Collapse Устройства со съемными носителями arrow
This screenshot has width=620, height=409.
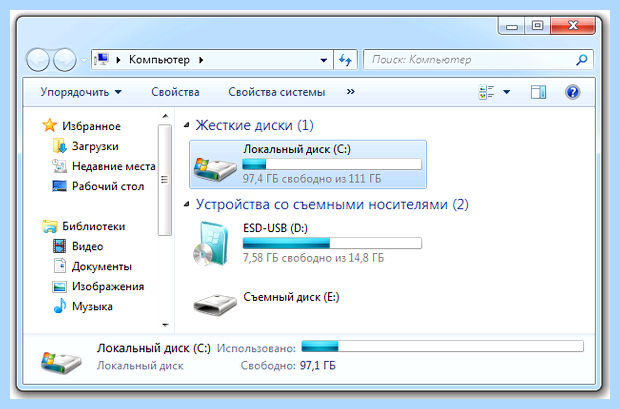(x=187, y=204)
